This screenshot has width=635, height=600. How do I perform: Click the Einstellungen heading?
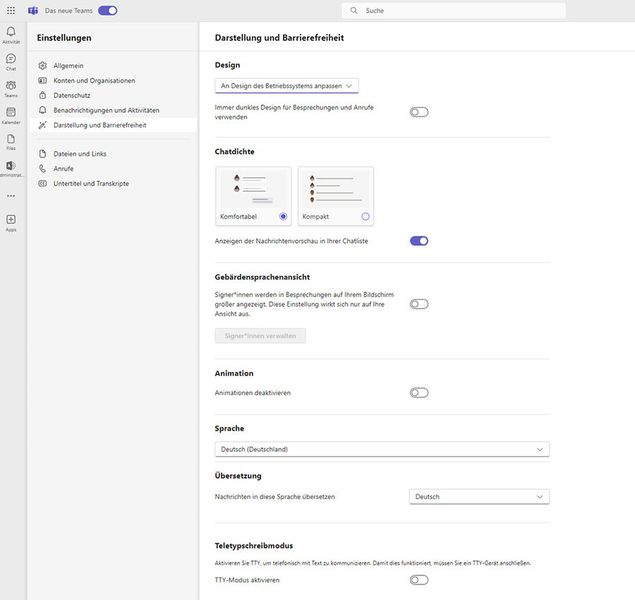pyautogui.click(x=64, y=38)
